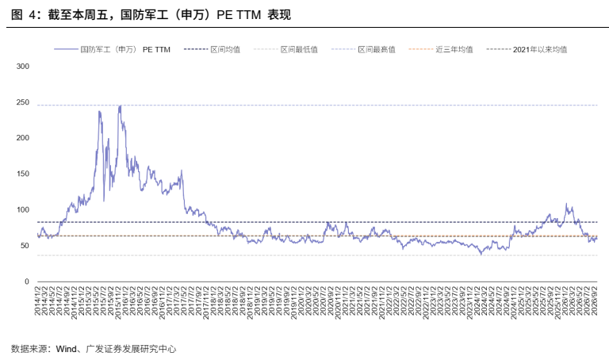
Task: Click x-axis date label 2025/11/2
Action: tap(557, 303)
